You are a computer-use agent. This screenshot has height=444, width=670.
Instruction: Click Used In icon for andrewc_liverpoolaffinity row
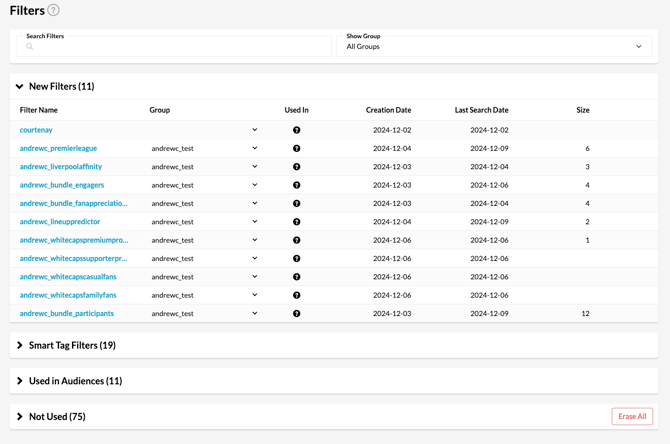[296, 167]
